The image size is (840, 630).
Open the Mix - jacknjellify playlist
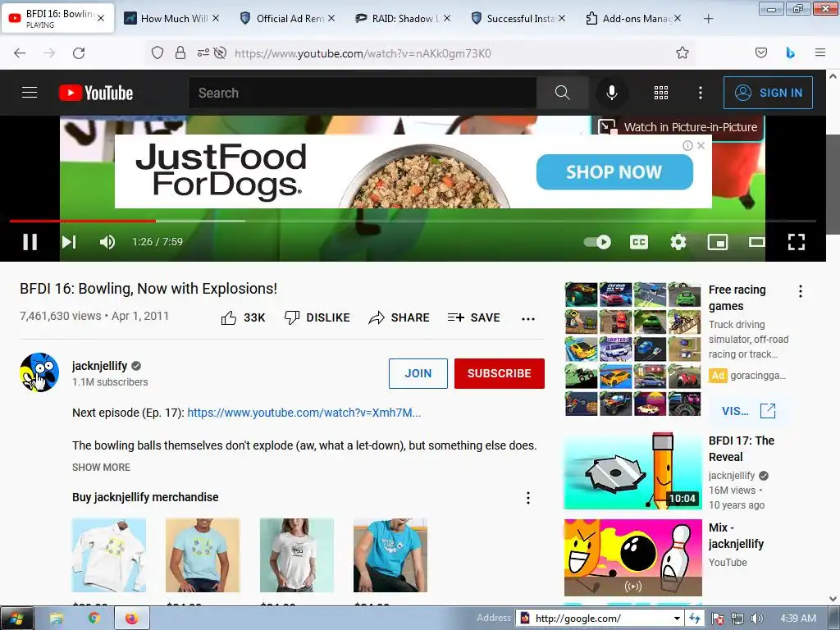coord(633,557)
